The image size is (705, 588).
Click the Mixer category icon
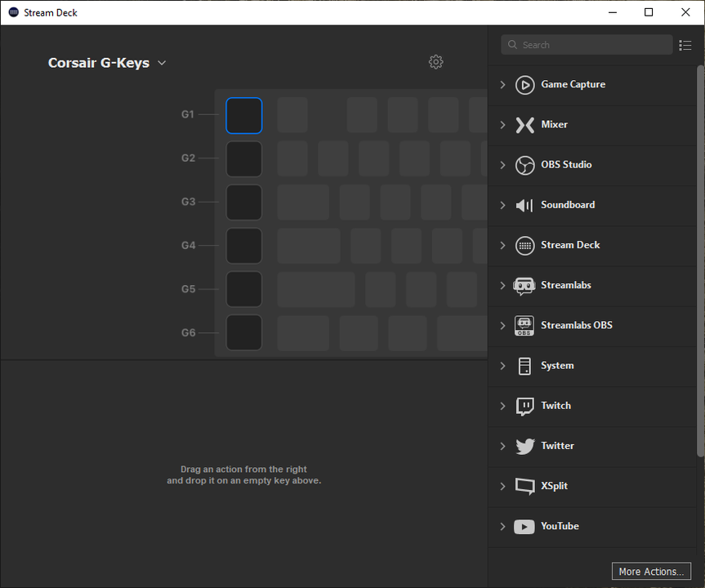pos(524,125)
